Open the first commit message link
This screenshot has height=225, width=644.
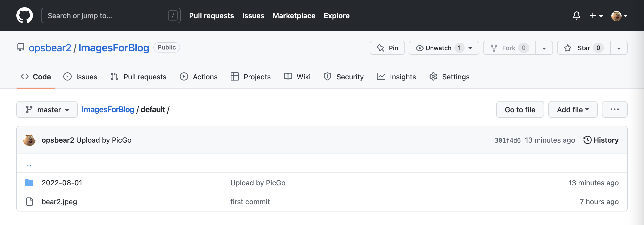pyautogui.click(x=250, y=201)
